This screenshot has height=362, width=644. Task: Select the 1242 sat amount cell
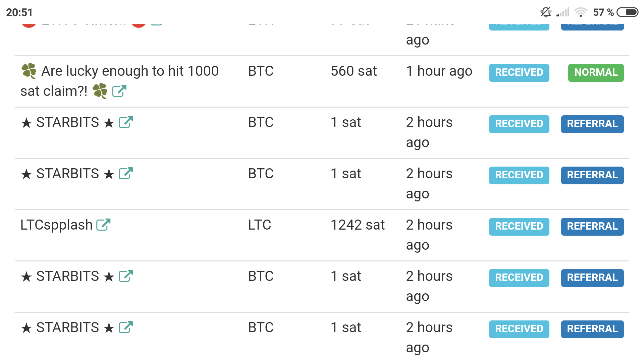(x=358, y=225)
